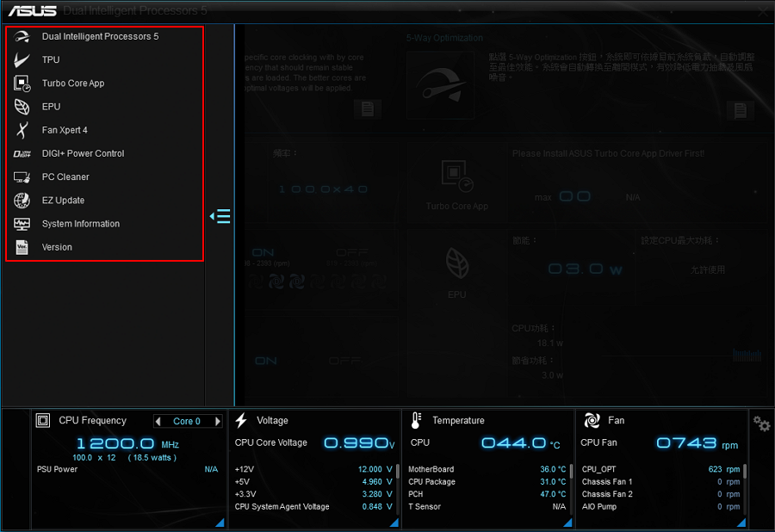Click the EZ Update globe icon
The image size is (775, 532).
[22, 200]
